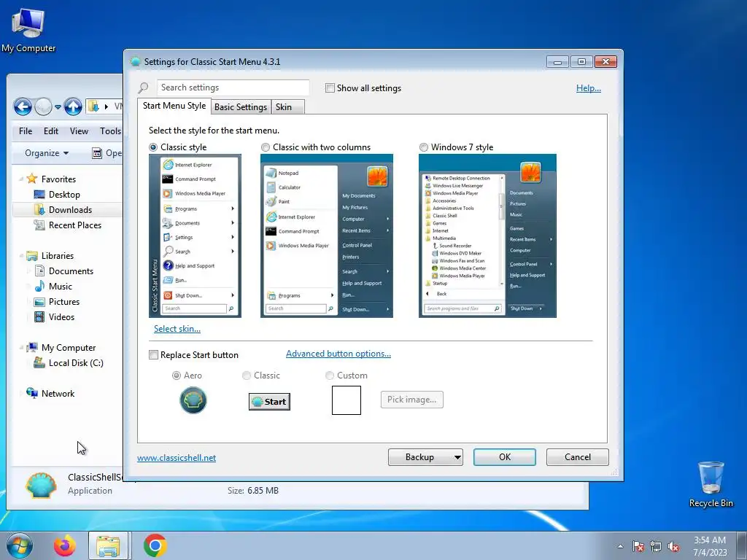
Task: Click the Custom button empty image box
Action: pos(347,400)
